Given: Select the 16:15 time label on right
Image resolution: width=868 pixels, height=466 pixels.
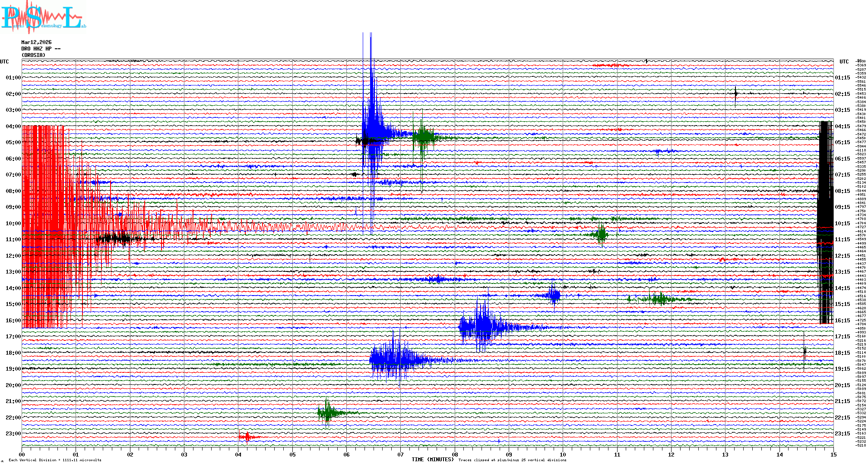Looking at the screenshot, I should coord(843,321).
